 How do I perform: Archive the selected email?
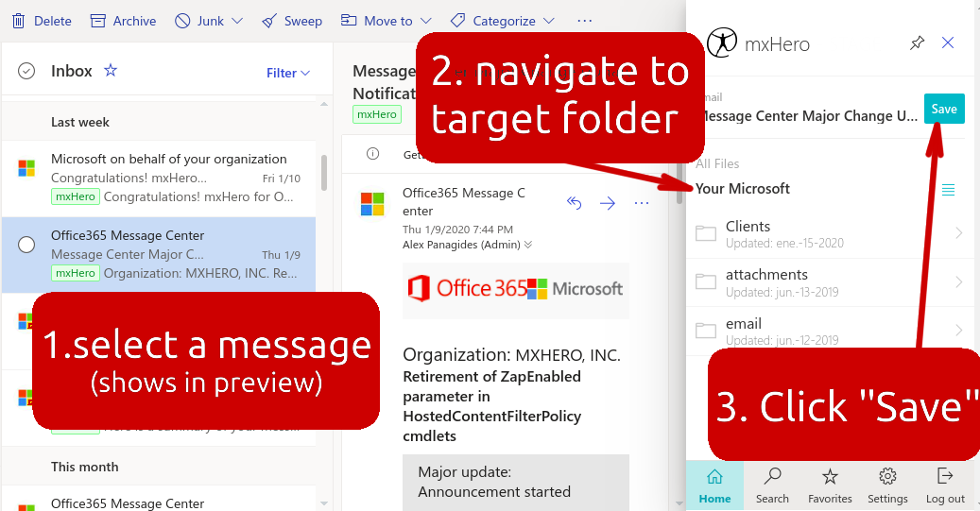(x=123, y=21)
